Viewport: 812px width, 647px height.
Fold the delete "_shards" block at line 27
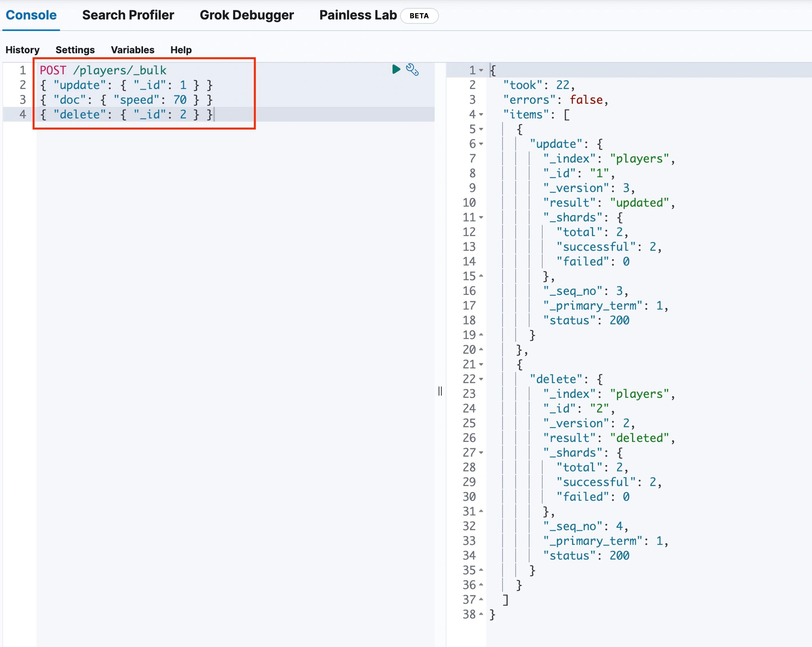(x=481, y=453)
